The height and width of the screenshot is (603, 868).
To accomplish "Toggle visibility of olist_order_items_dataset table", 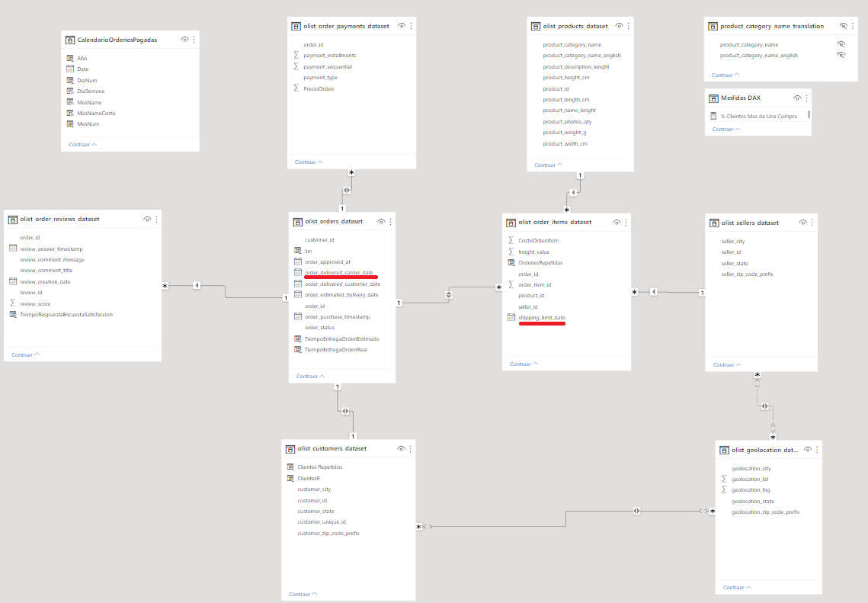I will [617, 222].
